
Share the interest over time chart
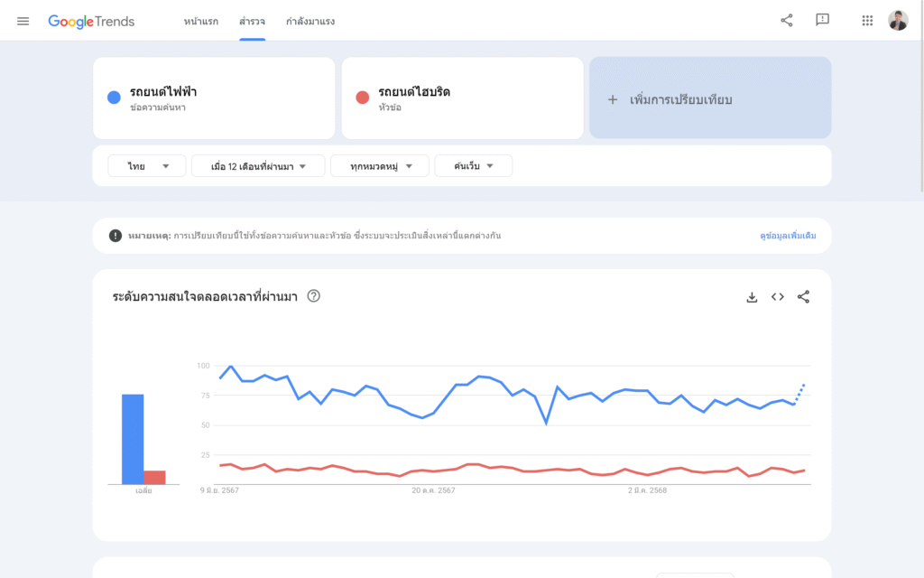tap(803, 296)
